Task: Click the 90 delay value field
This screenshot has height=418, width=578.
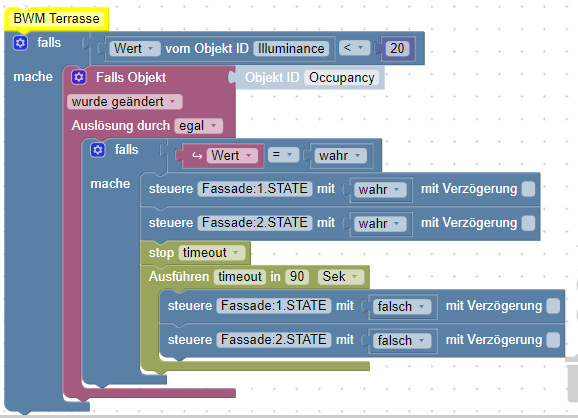Action: point(297,276)
